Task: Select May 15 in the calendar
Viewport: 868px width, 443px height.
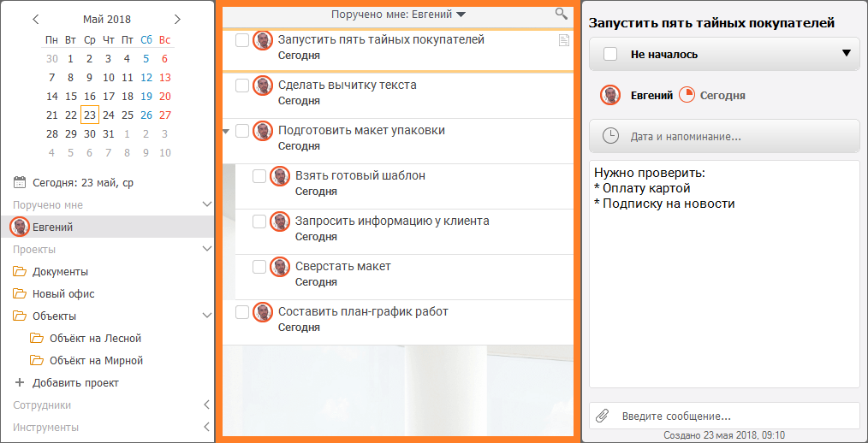Action: pyautogui.click(x=71, y=97)
